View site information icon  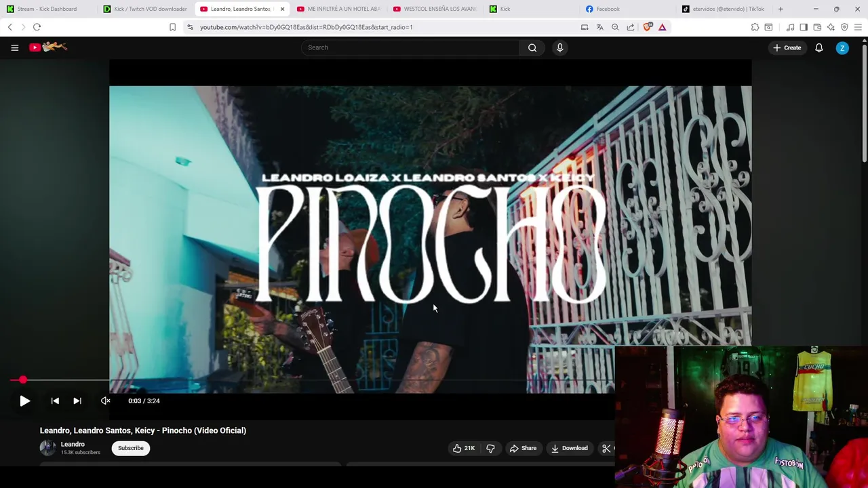pos(190,27)
